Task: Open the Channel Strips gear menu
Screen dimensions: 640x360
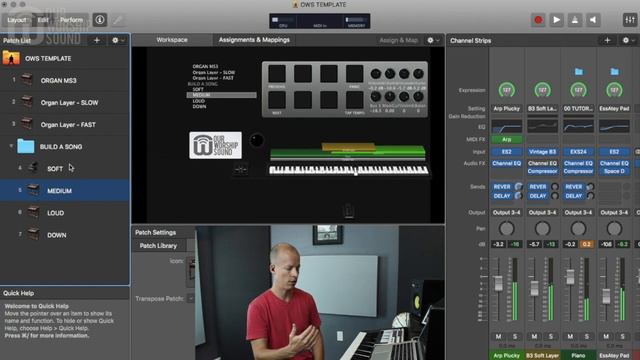Action: 628,40
